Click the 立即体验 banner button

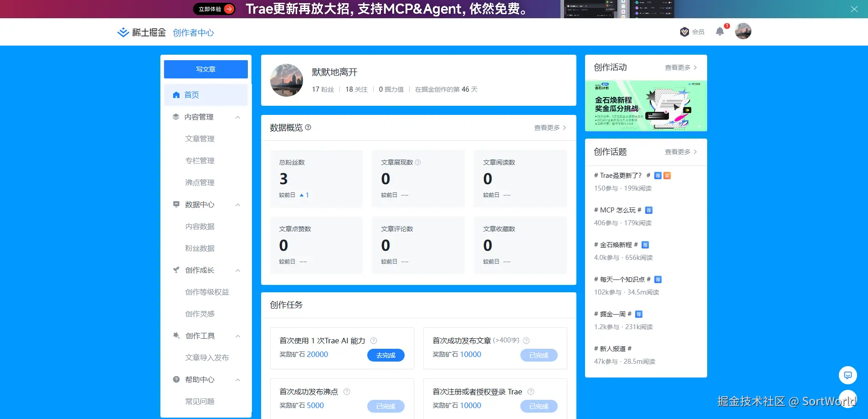pos(215,9)
